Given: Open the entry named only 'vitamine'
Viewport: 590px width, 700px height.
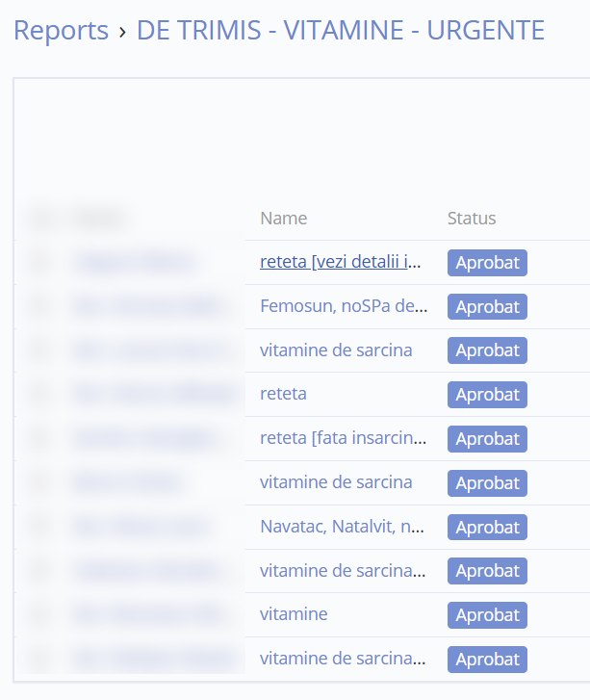Looking at the screenshot, I should click(294, 614).
